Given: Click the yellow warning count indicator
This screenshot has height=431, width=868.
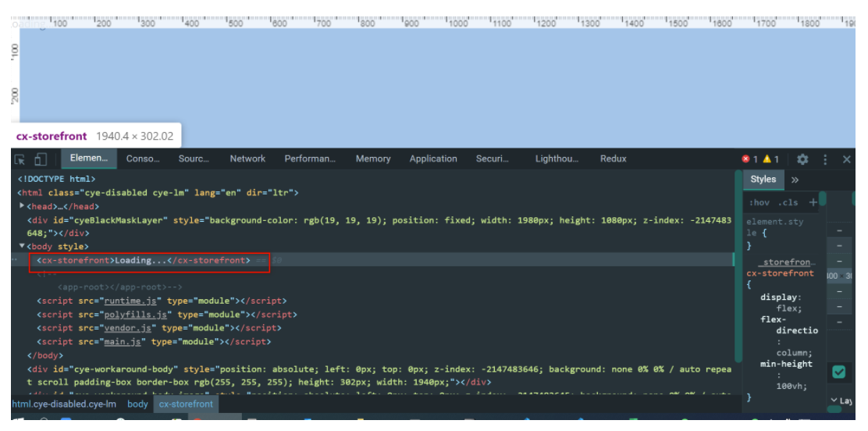Looking at the screenshot, I should point(770,159).
